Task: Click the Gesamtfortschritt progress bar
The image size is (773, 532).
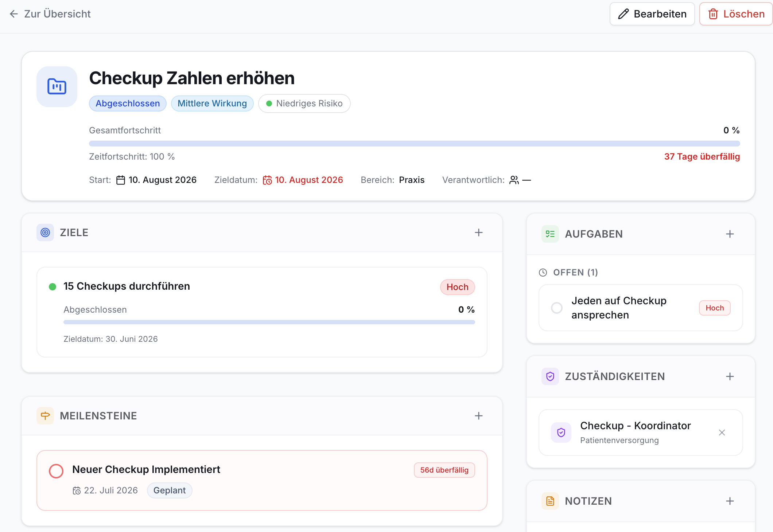Action: click(415, 144)
